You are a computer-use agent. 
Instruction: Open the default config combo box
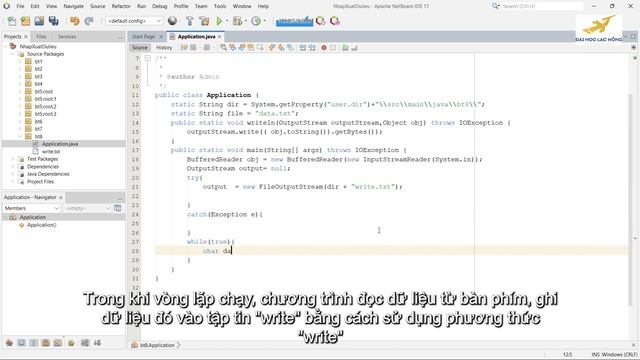pyautogui.click(x=134, y=21)
